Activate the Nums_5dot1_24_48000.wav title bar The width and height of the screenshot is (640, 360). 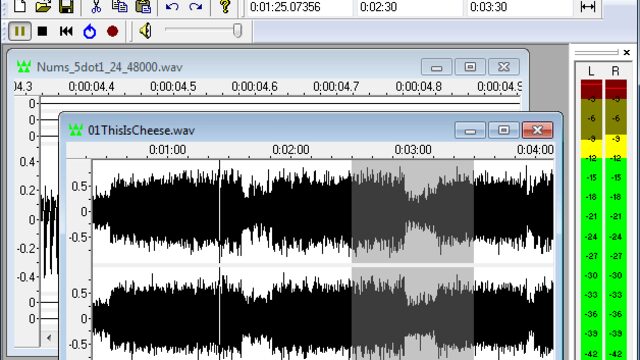(x=267, y=66)
